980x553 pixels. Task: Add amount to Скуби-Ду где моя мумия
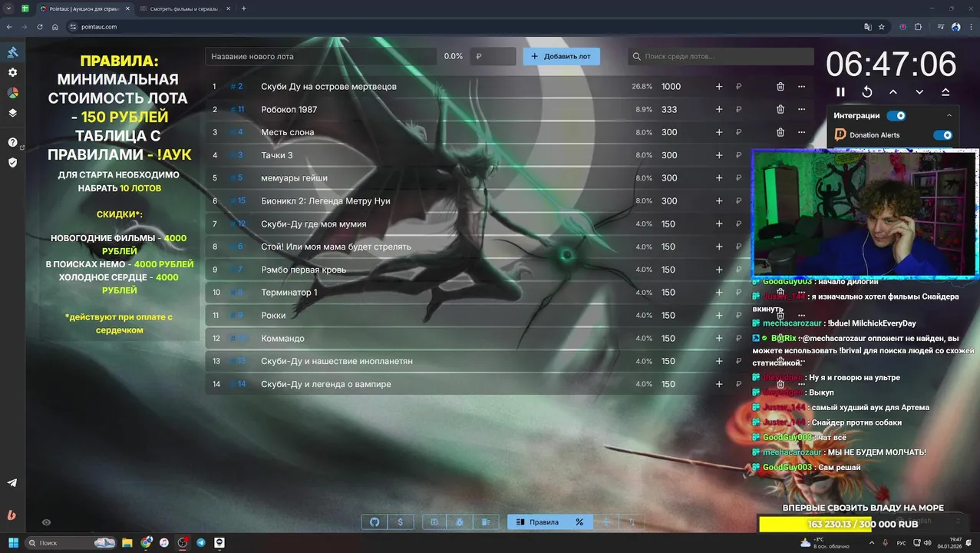[719, 224]
